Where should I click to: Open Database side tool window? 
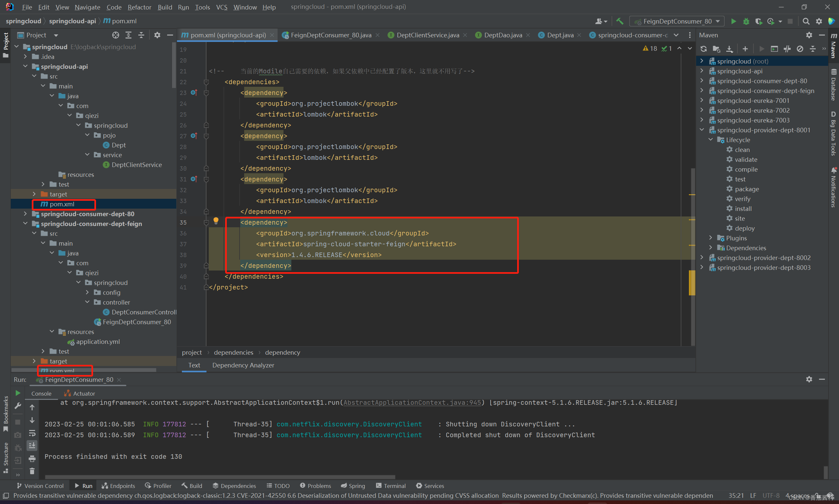point(833,85)
